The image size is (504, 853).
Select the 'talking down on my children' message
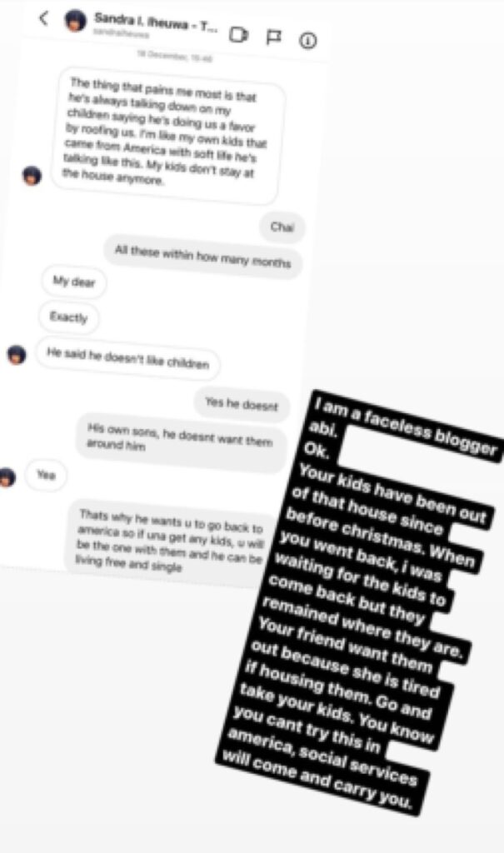(167, 134)
